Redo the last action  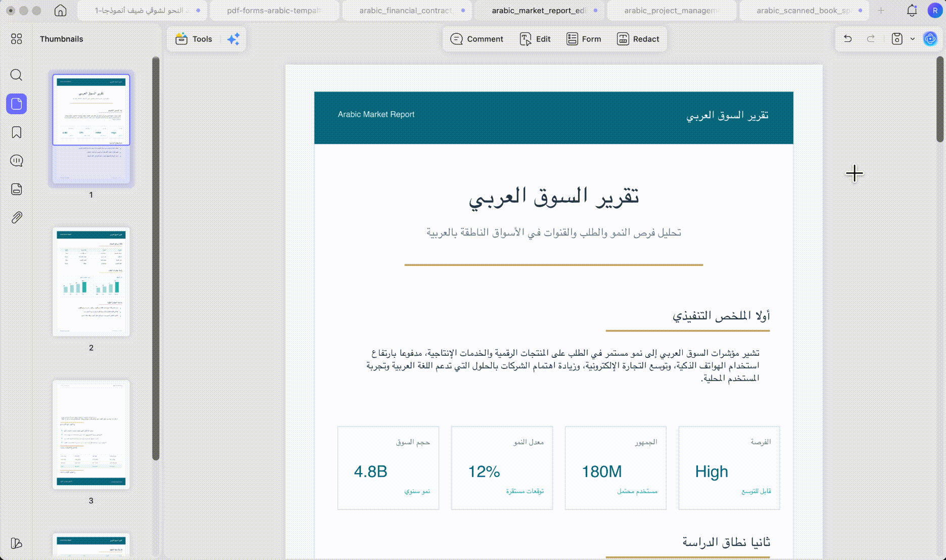(x=871, y=39)
